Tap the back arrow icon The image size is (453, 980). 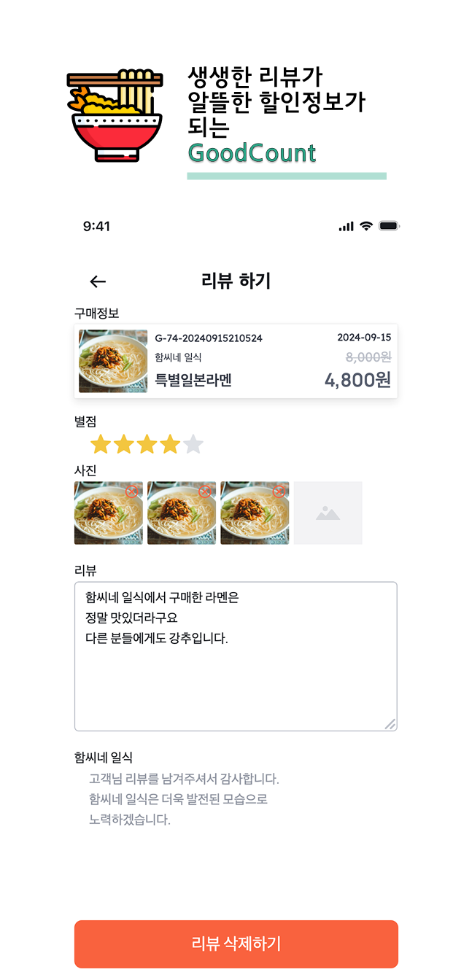(98, 282)
